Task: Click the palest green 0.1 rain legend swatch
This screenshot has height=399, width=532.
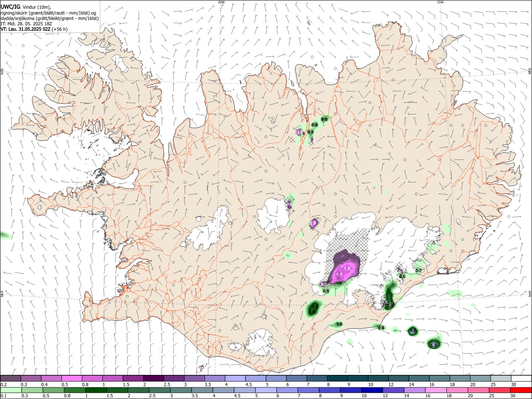Action: click(x=11, y=390)
